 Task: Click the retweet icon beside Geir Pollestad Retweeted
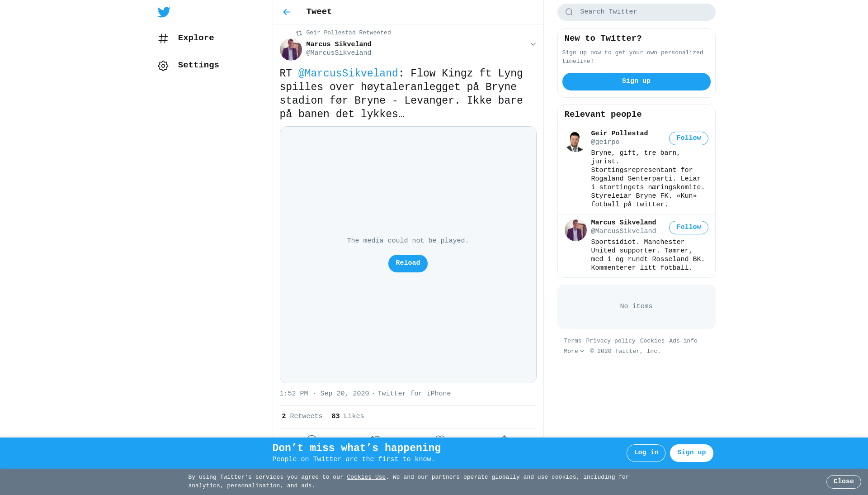299,33
